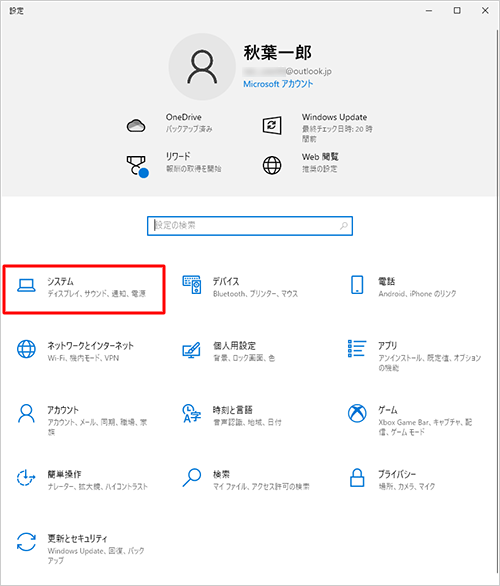Open 検索 settings label
The height and width of the screenshot is (586, 500).
click(221, 474)
